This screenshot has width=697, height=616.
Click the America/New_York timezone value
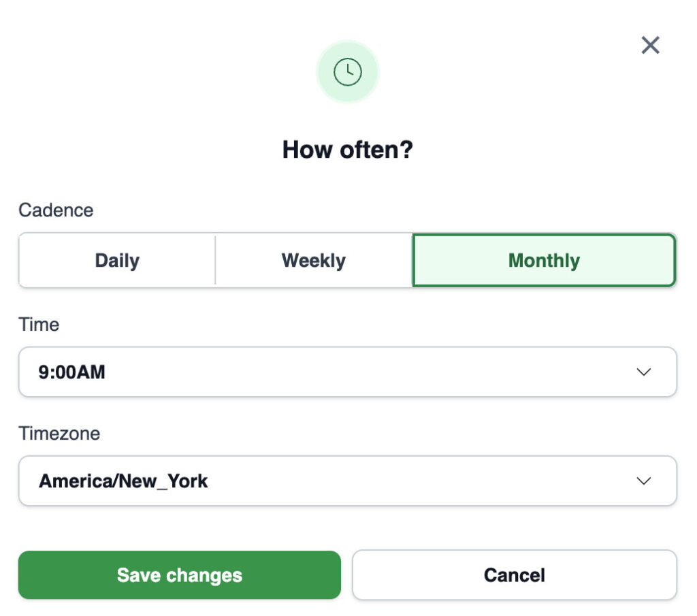coord(123,481)
